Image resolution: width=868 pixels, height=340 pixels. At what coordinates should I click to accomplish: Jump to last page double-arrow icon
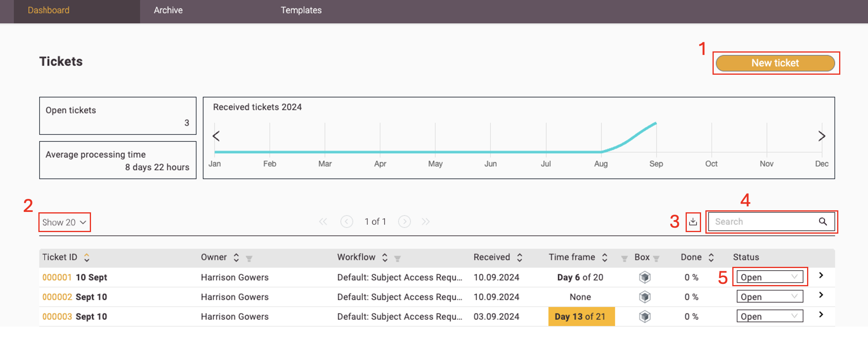(426, 221)
